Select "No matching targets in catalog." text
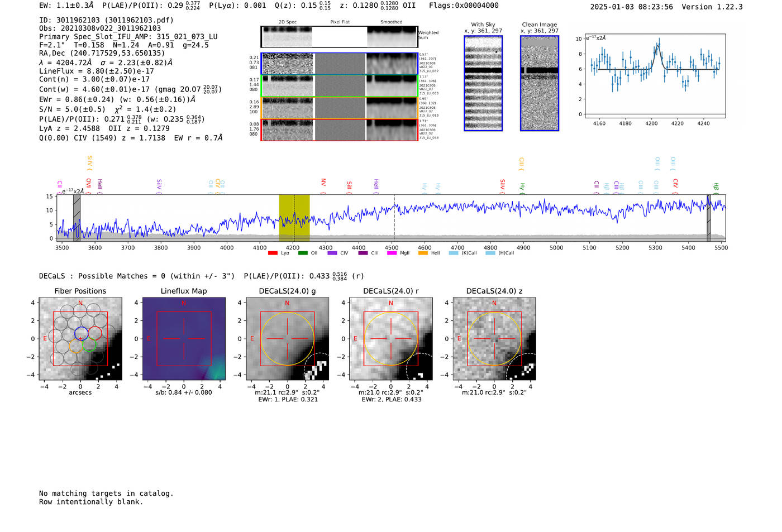782x532 pixels. click(x=106, y=493)
